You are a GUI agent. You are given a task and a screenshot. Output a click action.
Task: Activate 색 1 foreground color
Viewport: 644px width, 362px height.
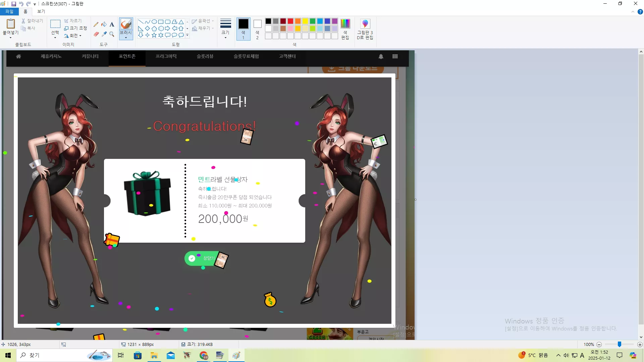[244, 29]
